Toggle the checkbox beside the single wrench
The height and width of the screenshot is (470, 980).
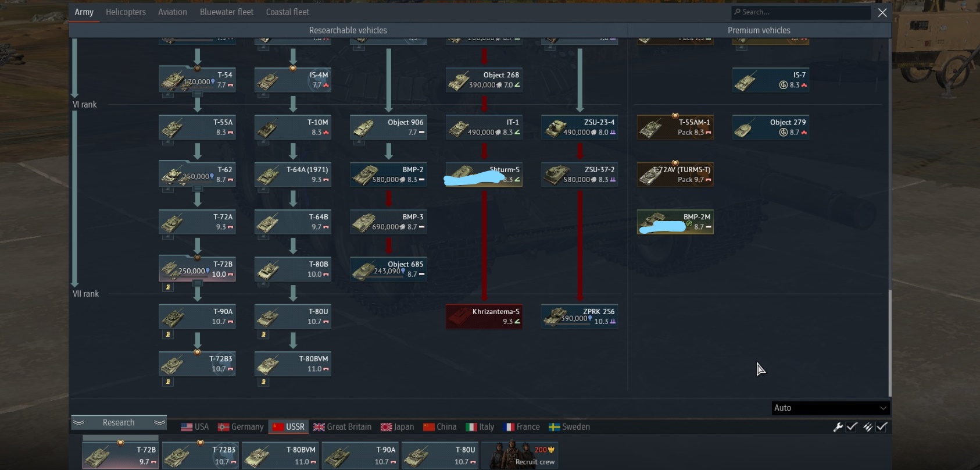coord(852,427)
